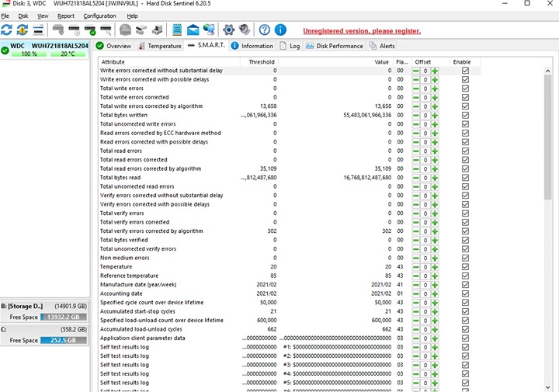The image size is (559, 392).
Task: Click the blue info About toolbar icon
Action: pyautogui.click(x=280, y=30)
